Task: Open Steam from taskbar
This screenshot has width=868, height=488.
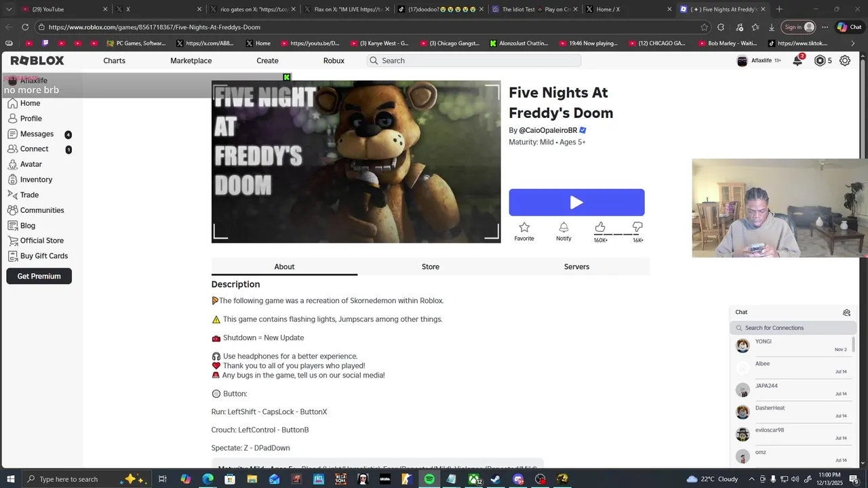Action: [x=496, y=479]
